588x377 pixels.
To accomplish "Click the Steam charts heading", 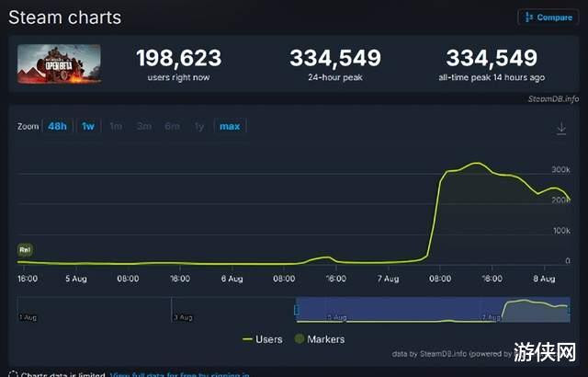I will 64,17.
